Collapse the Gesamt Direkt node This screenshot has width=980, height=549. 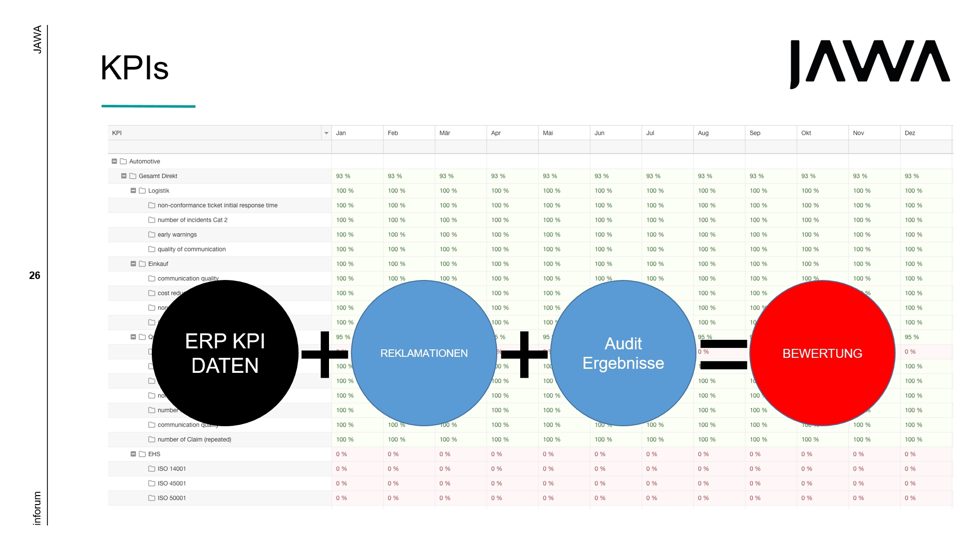point(124,176)
